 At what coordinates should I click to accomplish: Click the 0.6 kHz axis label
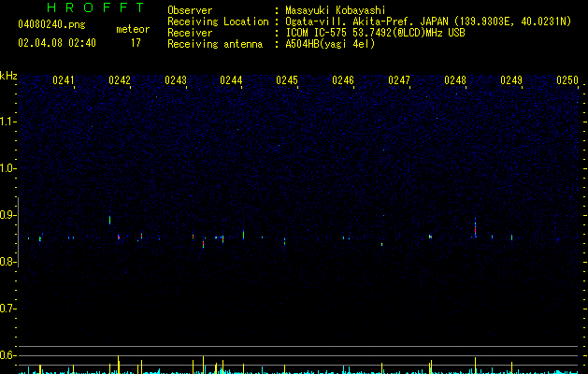click(x=7, y=355)
